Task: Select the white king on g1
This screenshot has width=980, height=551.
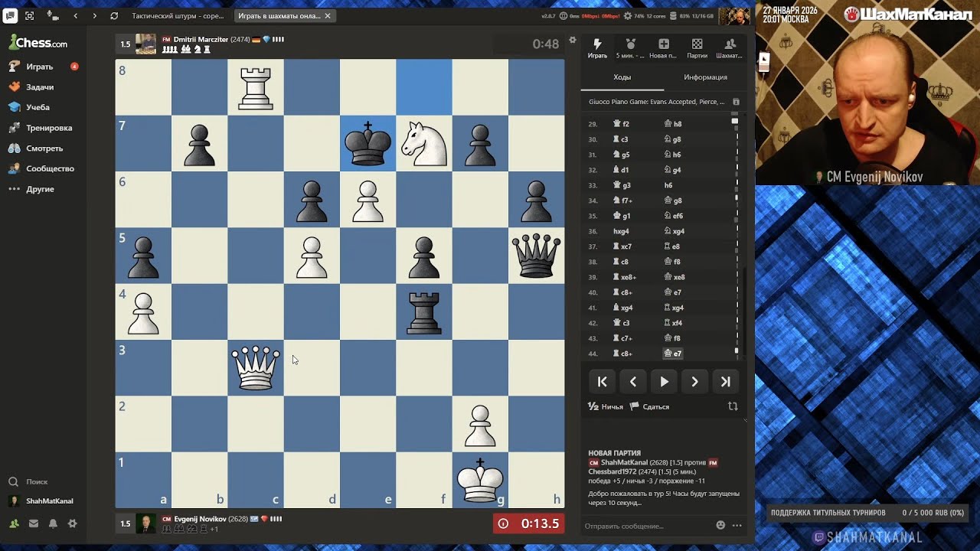Action: (x=480, y=479)
